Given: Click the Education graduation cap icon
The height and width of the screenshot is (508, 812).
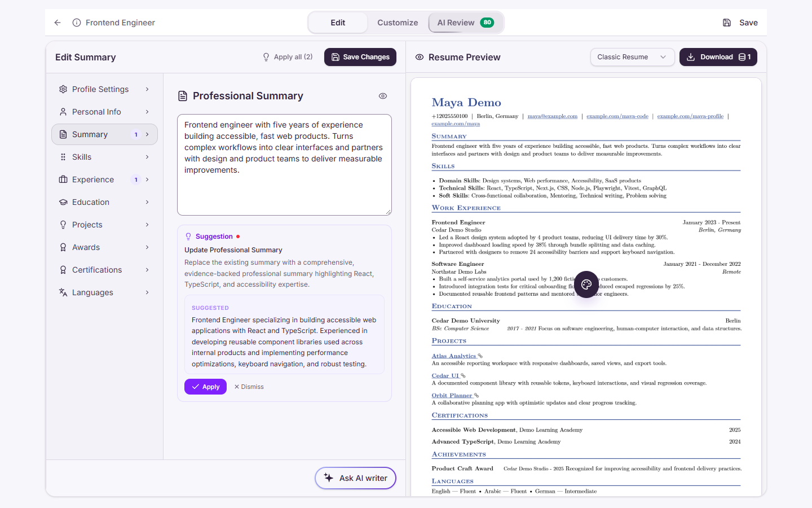Looking at the screenshot, I should click(63, 202).
